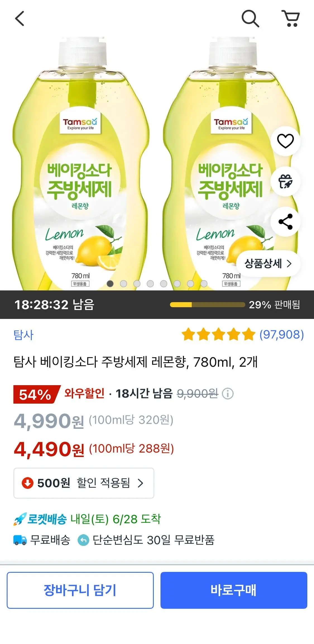
Task: Add product to wishlist with heart icon
Action: tap(285, 141)
